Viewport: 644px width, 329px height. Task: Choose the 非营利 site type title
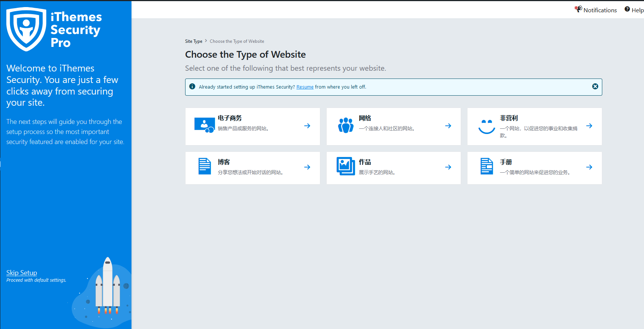click(x=509, y=118)
